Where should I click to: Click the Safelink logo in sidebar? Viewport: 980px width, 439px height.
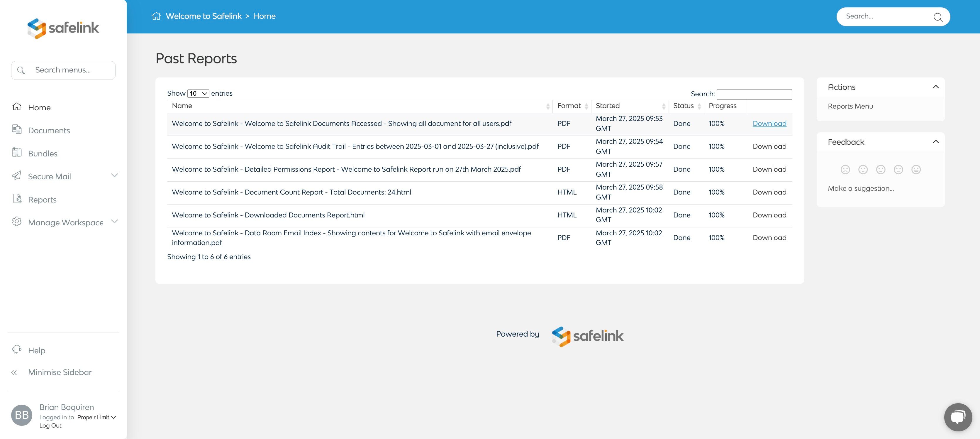(63, 28)
